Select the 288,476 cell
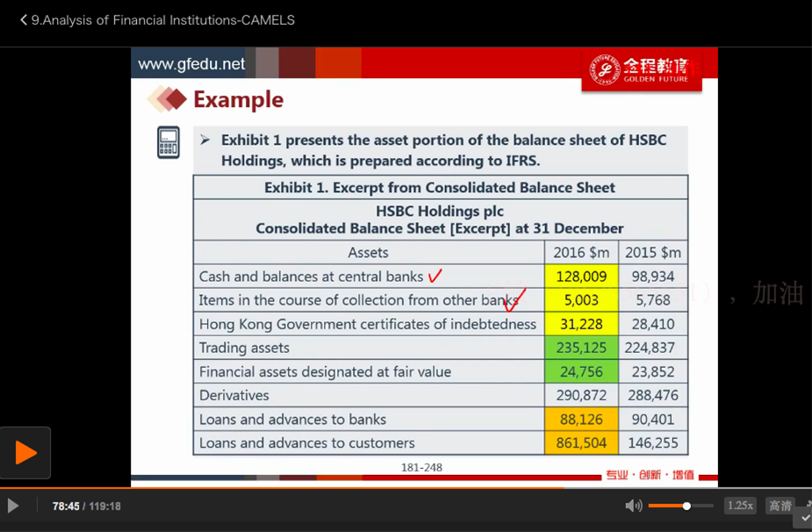Image resolution: width=812 pixels, height=532 pixels. [653, 395]
